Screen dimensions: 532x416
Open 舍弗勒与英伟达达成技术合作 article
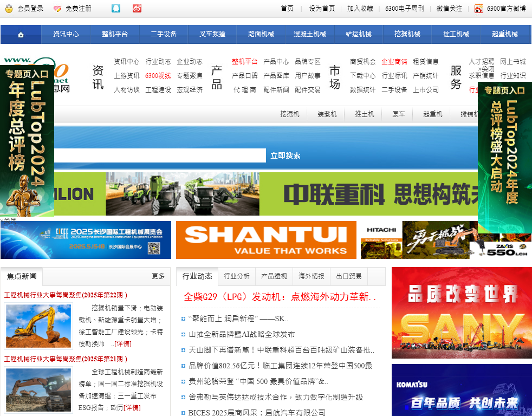click(276, 397)
